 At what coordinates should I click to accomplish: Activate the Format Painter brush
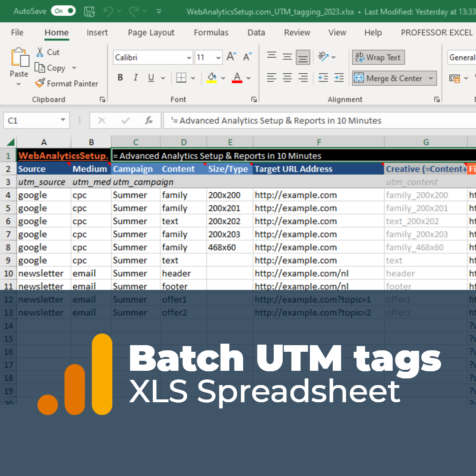click(67, 83)
